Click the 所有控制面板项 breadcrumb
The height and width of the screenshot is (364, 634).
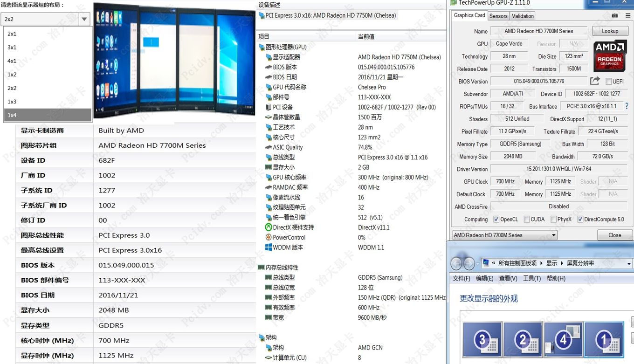(517, 263)
